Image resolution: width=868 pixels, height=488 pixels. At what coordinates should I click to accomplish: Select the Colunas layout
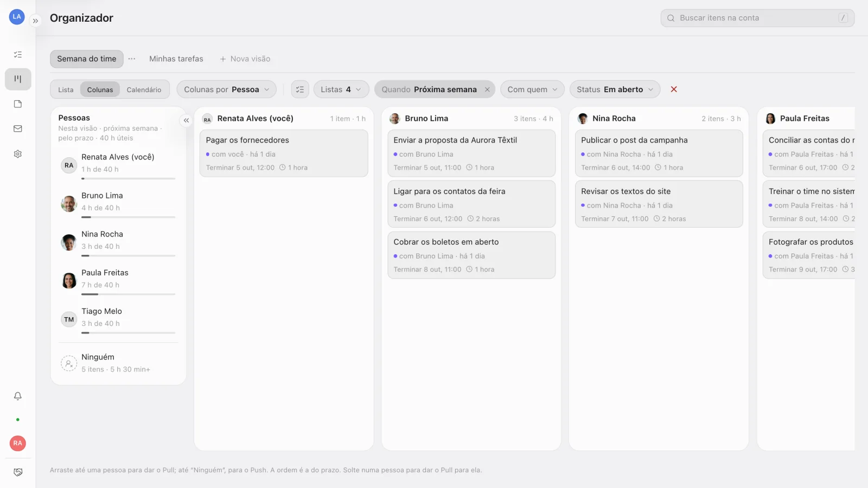coord(100,90)
